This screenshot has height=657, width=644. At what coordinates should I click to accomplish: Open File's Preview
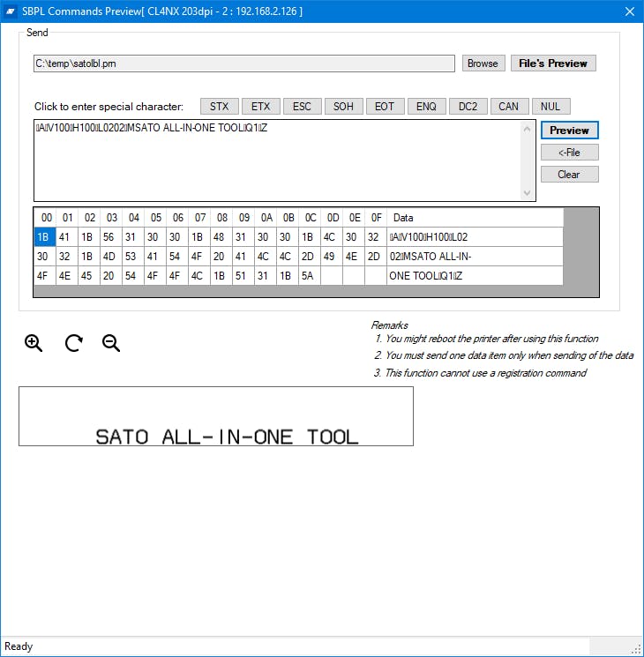click(553, 63)
